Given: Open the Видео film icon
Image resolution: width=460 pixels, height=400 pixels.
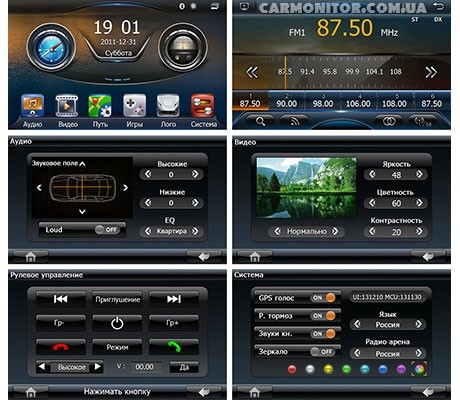Looking at the screenshot, I should (67, 106).
